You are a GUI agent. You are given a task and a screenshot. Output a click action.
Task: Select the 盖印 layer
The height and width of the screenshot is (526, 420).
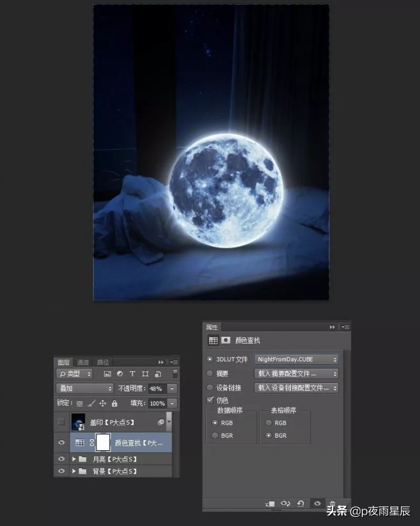113,422
